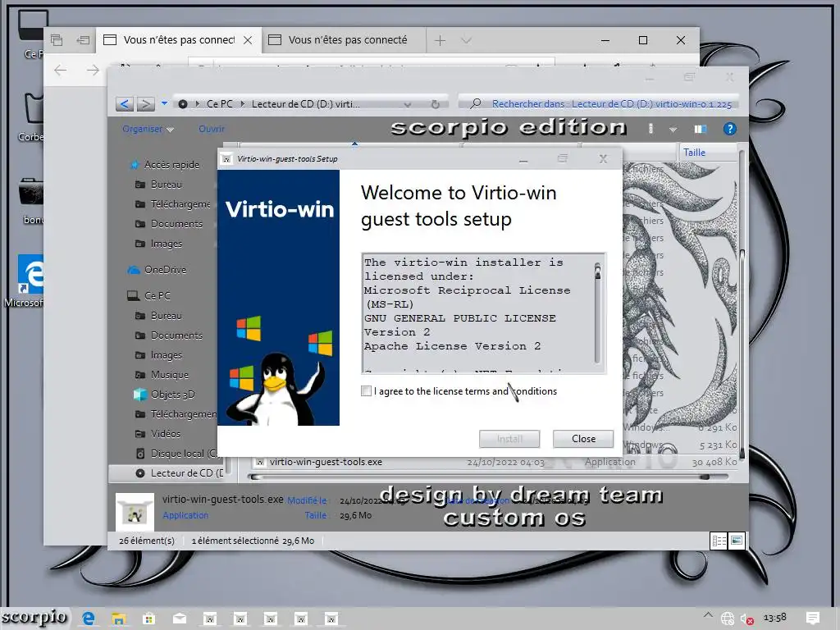Open Microsoft Store from the taskbar
This screenshot has width=840, height=630.
[149, 619]
